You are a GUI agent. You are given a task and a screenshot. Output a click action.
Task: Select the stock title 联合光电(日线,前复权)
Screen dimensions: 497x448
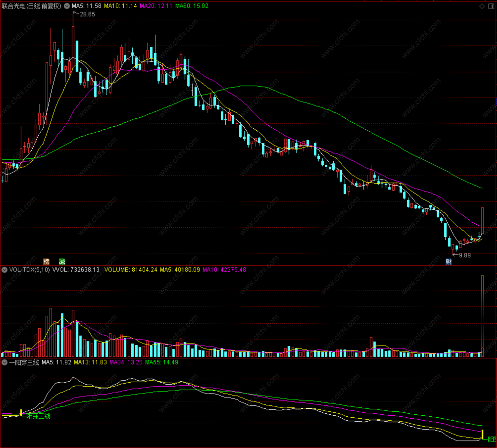point(32,6)
